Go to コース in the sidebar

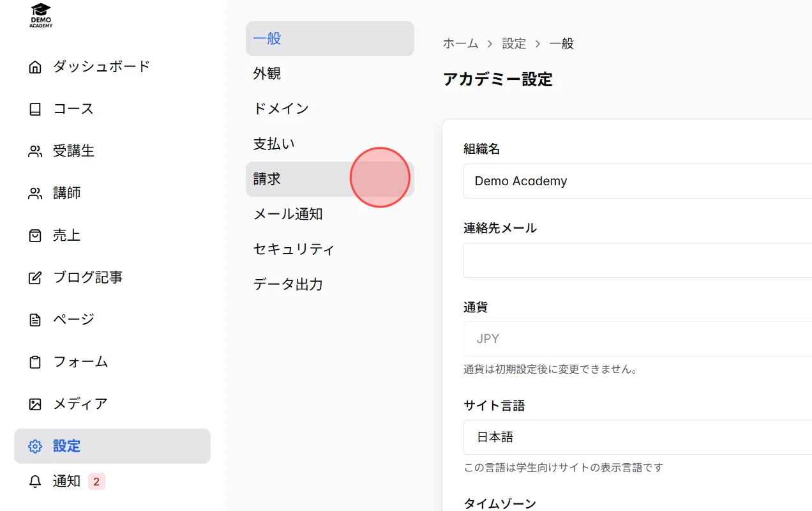pyautogui.click(x=112, y=109)
